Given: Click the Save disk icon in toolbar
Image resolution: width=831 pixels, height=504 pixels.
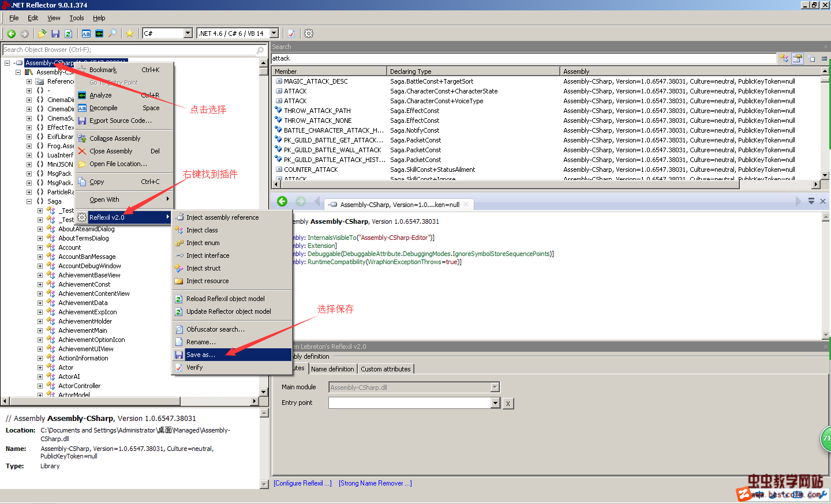Looking at the screenshot, I should pos(55,33).
